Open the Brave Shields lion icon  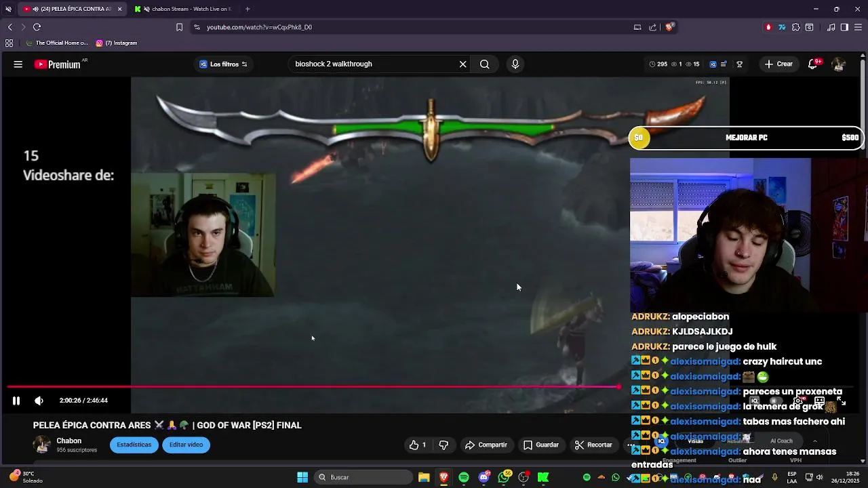pos(669,27)
